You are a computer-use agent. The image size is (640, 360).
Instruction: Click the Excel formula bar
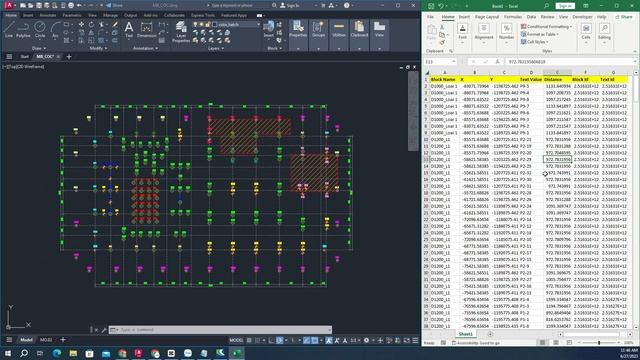pos(570,62)
